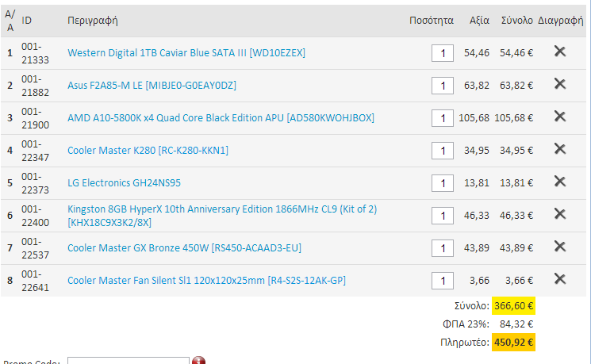Click row total 34,95 € for K280

pyautogui.click(x=516, y=151)
